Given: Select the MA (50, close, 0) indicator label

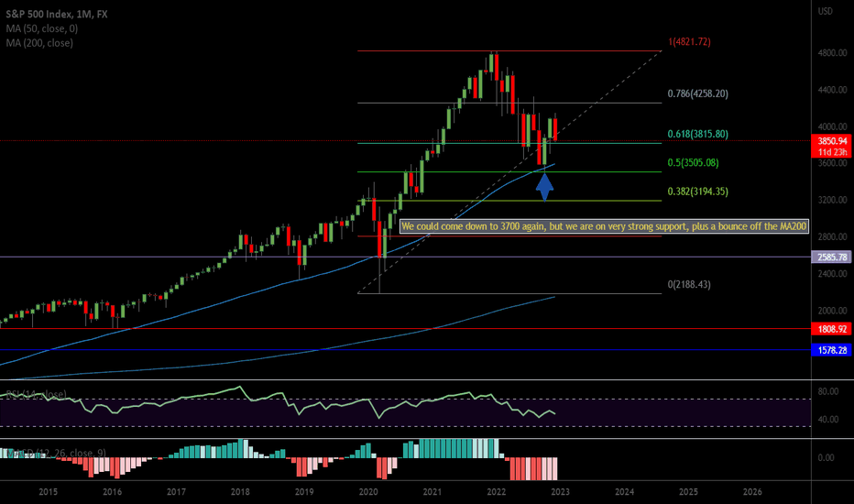Looking at the screenshot, I should 42,28.
